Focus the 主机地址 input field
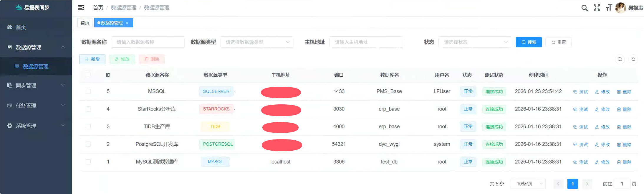The width and height of the screenshot is (644, 194). tap(366, 42)
